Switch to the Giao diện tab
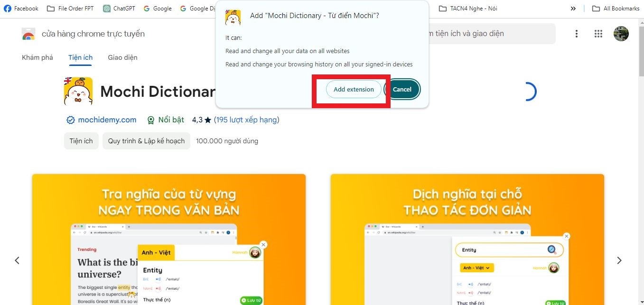This screenshot has height=305, width=644. [122, 57]
